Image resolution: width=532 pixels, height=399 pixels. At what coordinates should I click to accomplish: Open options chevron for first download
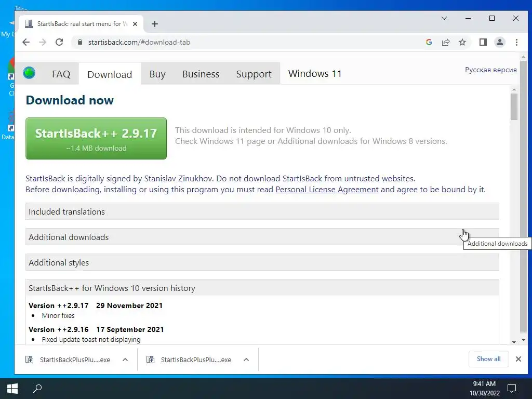[125, 360]
